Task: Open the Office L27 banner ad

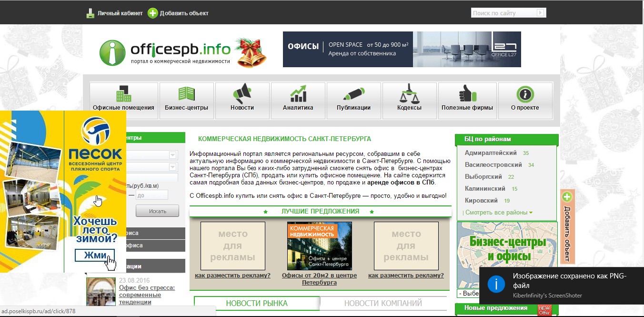Action: tap(402, 49)
